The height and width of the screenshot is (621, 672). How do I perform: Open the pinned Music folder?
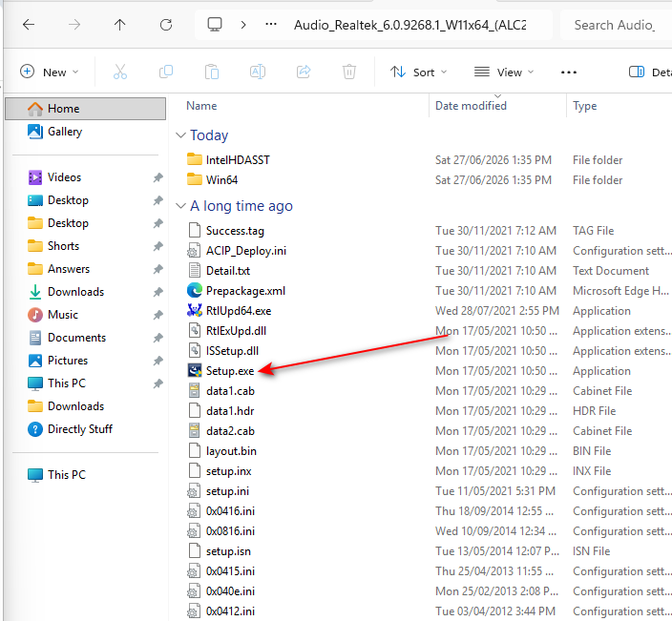(63, 315)
